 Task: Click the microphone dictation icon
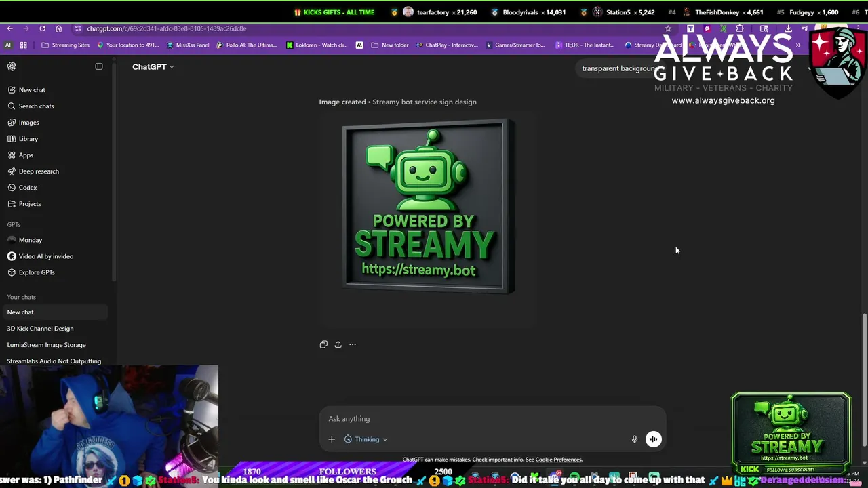pos(635,439)
